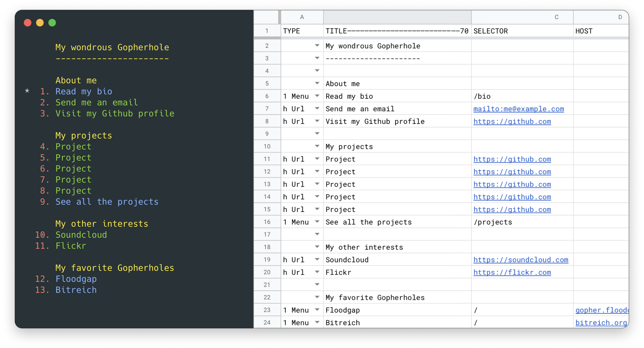Open the TYPE dropdown on the Flickr row
This screenshot has height=348, width=644.
(317, 272)
